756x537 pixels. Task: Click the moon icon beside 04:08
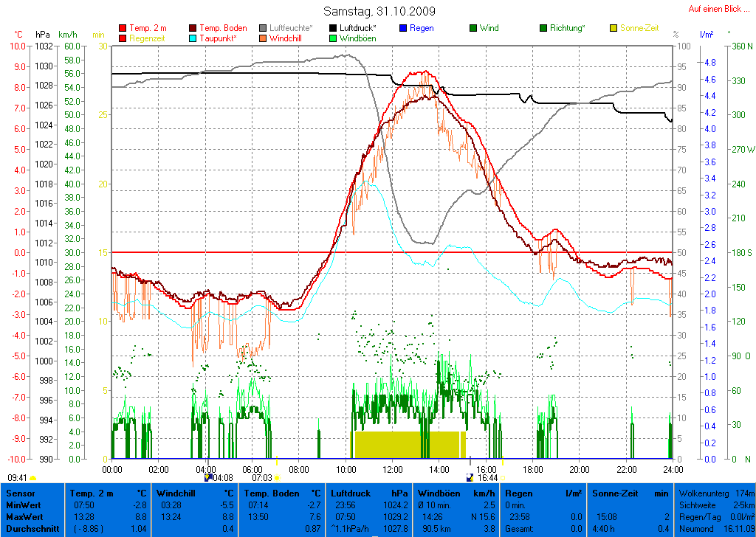207,478
